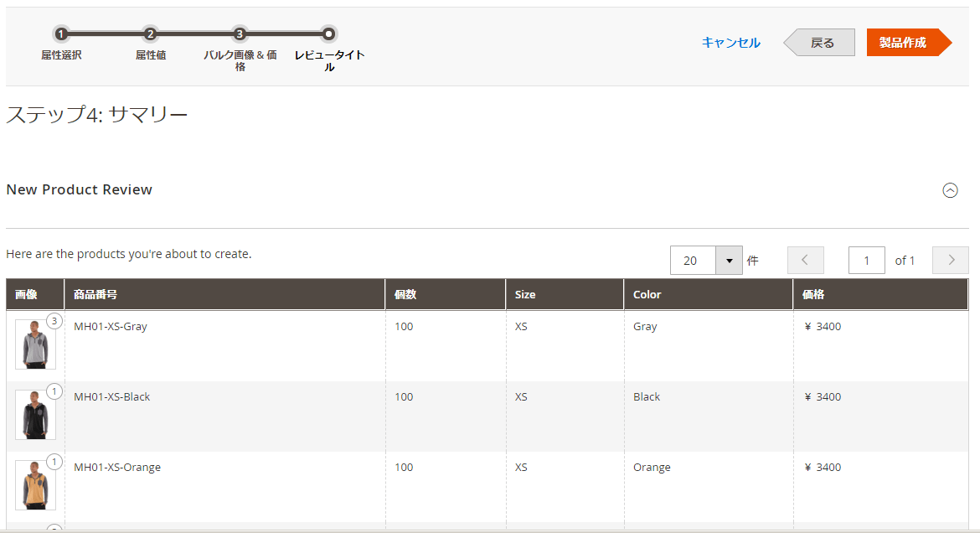Image resolution: width=980 pixels, height=533 pixels.
Task: Select step 4 レビュータイトル circle
Action: 328,35
